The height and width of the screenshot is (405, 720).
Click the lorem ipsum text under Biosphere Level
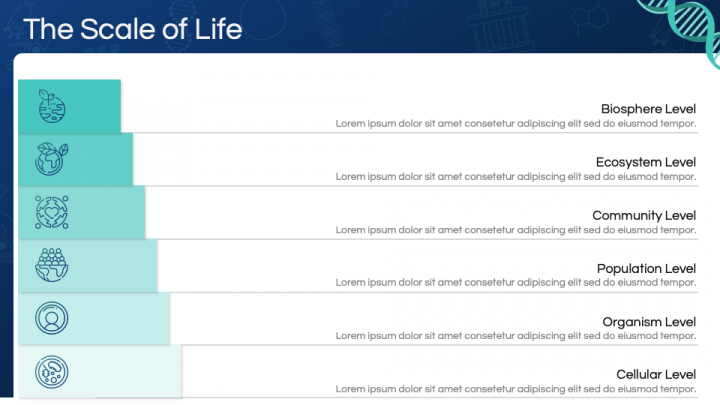click(x=516, y=124)
